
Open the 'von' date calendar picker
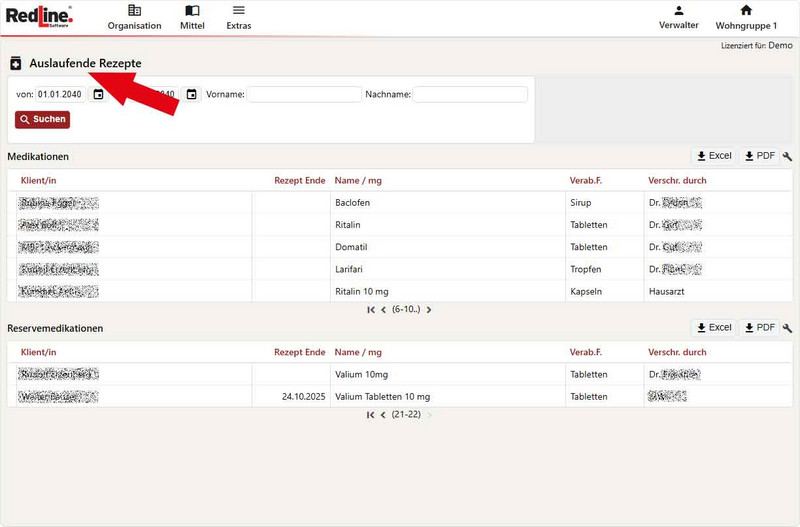point(98,94)
